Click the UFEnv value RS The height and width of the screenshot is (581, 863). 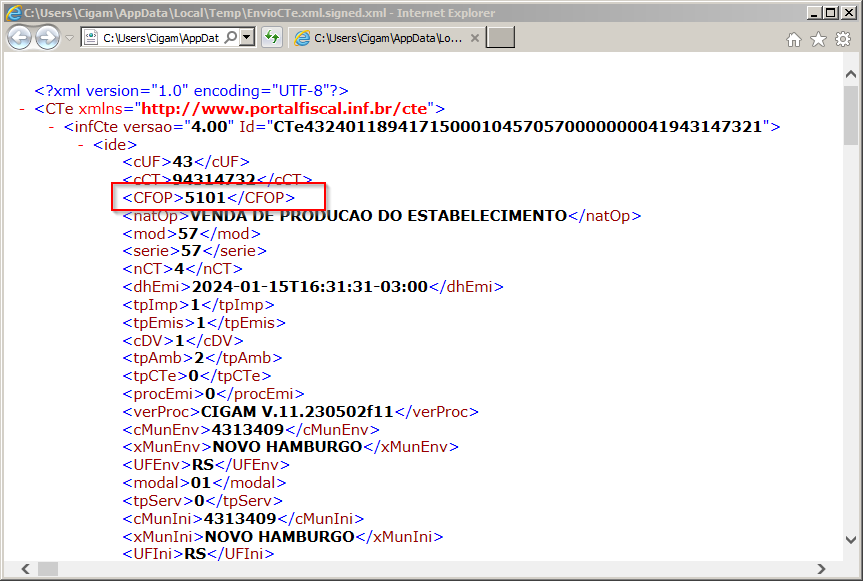pos(203,465)
